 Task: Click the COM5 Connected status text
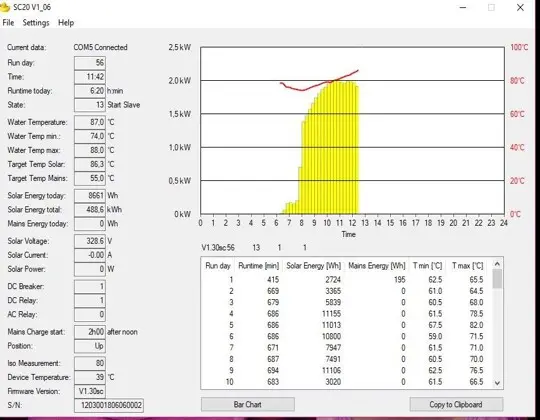(x=100, y=48)
